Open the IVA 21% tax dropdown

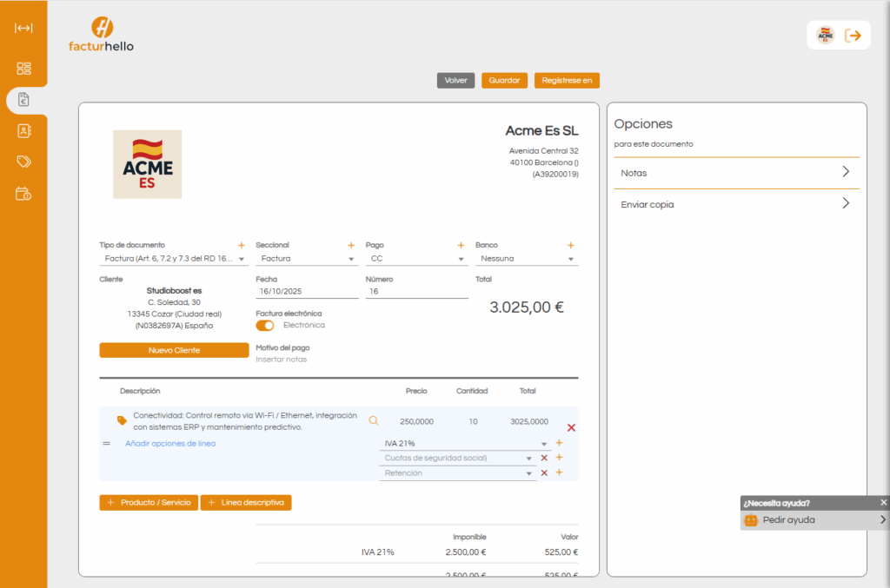[465, 444]
